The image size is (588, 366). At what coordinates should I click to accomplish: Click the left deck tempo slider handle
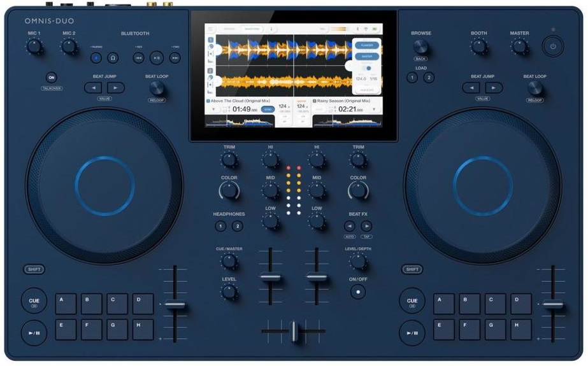coord(175,304)
